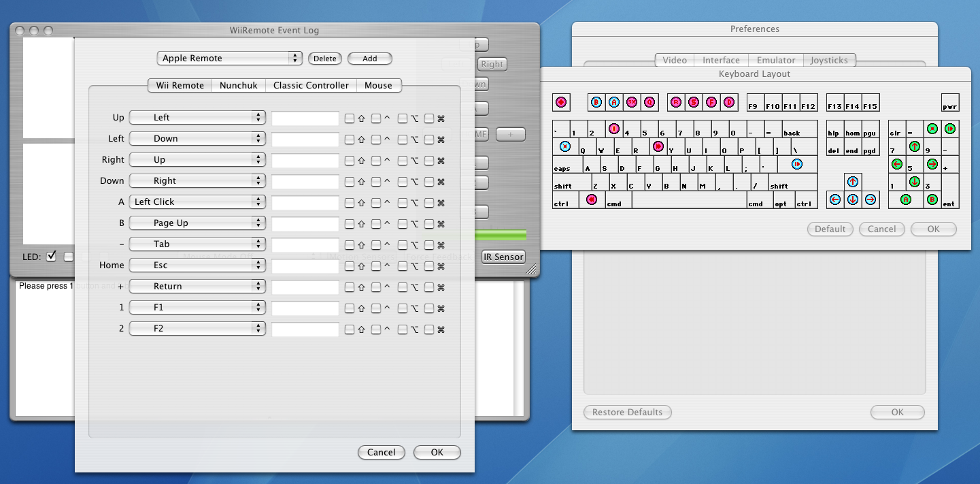Image resolution: width=980 pixels, height=484 pixels.
Task: Switch to the Nunchuk tab
Action: 238,86
